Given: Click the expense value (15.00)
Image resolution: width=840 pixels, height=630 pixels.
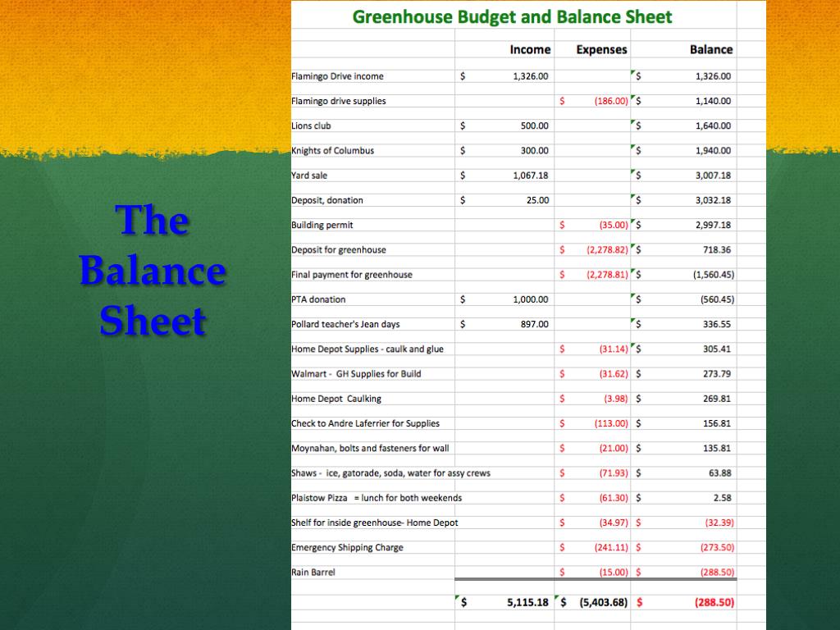Looking at the screenshot, I should (614, 572).
